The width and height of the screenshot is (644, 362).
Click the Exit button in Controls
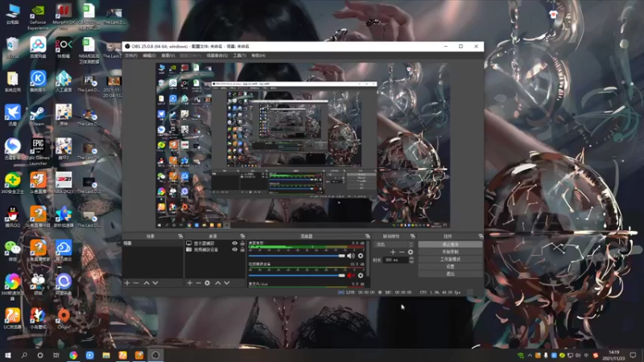(450, 274)
